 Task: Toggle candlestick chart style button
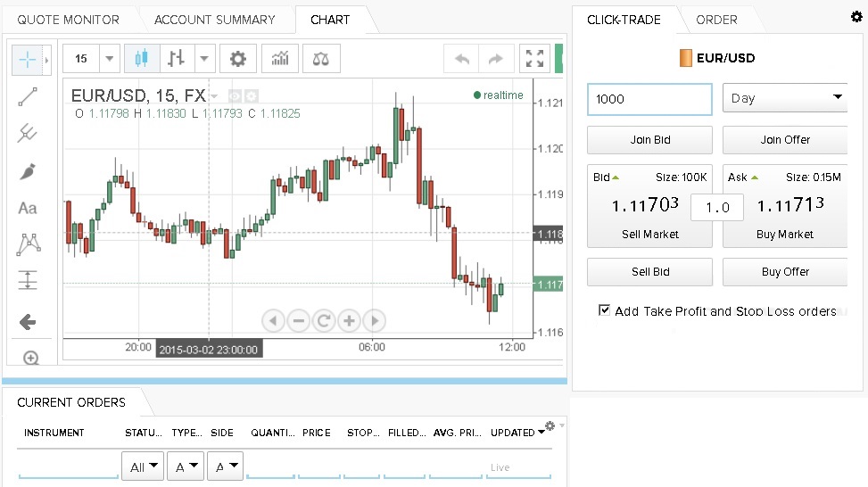138,59
